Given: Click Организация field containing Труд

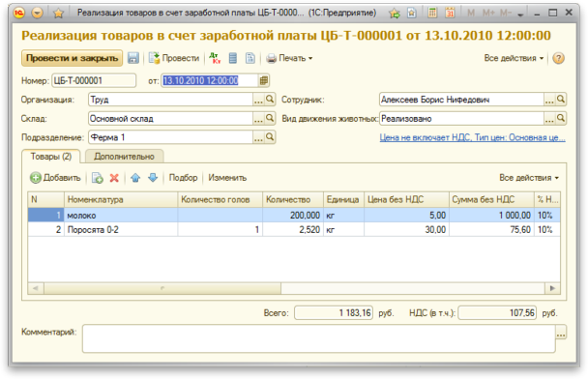Looking at the screenshot, I should point(170,100).
